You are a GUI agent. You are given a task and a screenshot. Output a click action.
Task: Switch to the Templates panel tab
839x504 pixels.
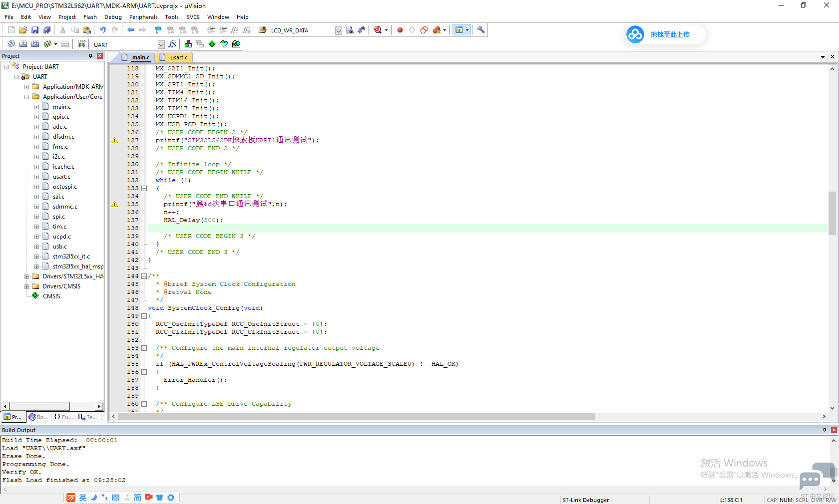[x=87, y=417]
